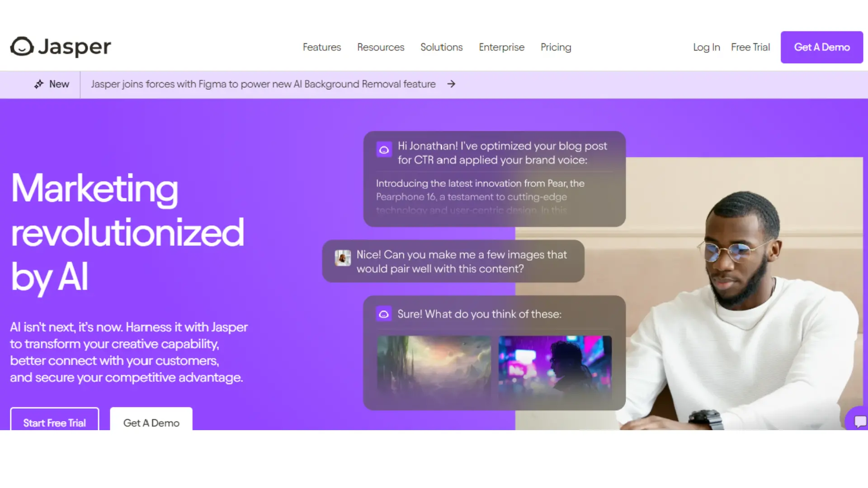Enable announcement banner navigation toggle
The height and width of the screenshot is (488, 868).
tap(452, 84)
